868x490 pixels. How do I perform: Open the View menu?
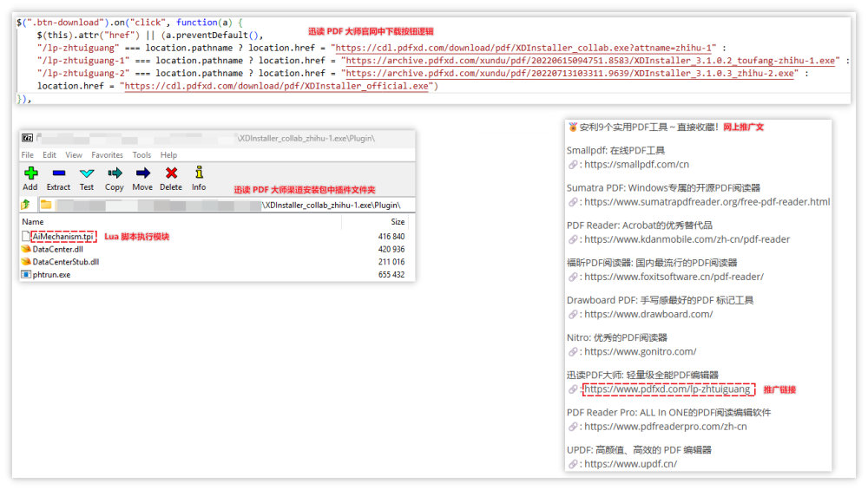coord(74,155)
